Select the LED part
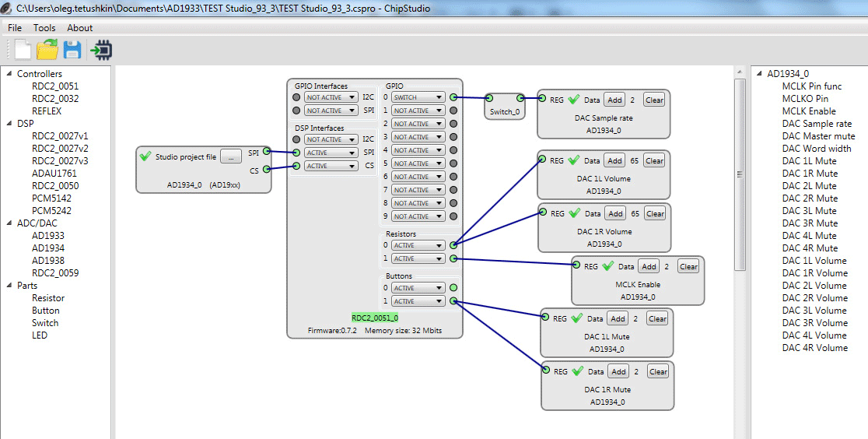The height and width of the screenshot is (439, 868). (40, 335)
